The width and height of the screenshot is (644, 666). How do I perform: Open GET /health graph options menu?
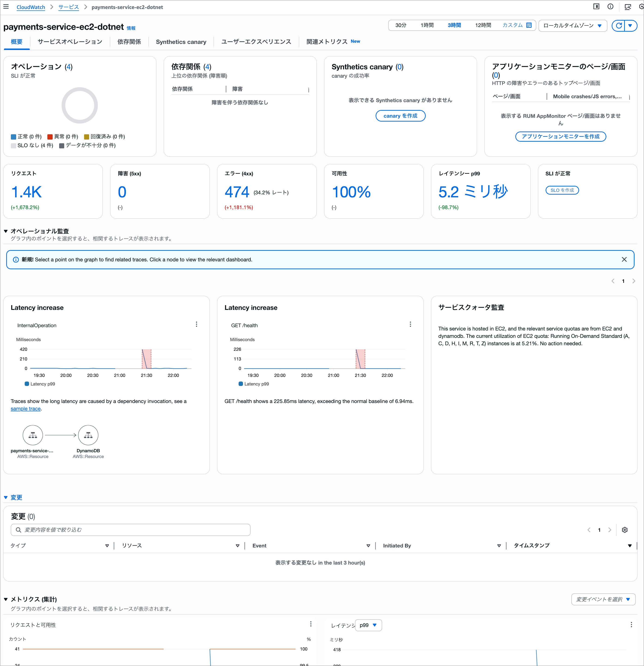(x=410, y=324)
